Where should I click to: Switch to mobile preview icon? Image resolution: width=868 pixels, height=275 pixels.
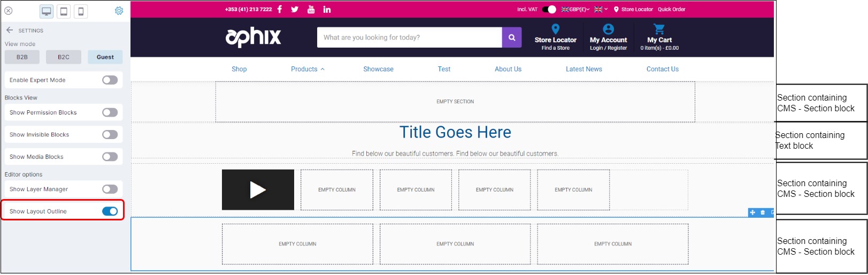pos(81,11)
